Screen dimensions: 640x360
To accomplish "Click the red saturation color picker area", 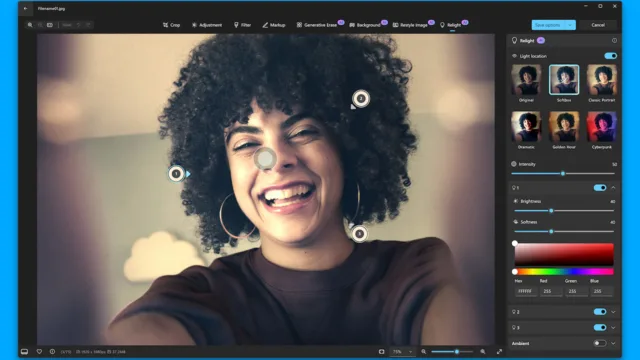I will point(564,254).
